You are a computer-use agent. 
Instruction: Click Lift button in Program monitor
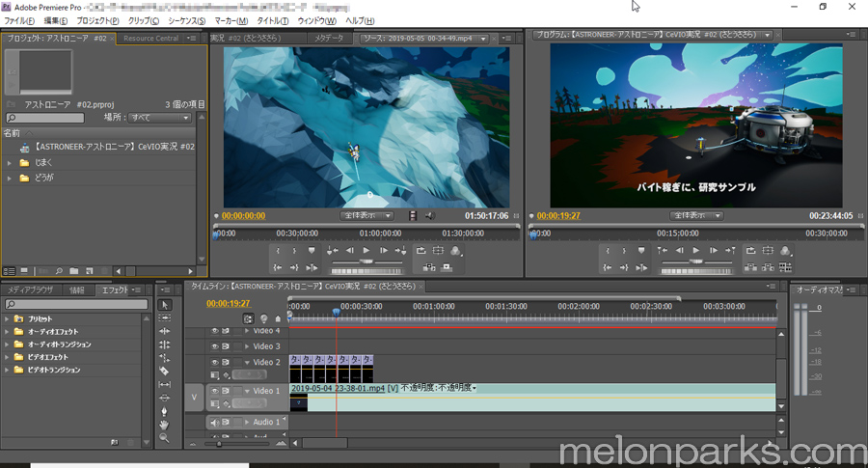coord(750,267)
